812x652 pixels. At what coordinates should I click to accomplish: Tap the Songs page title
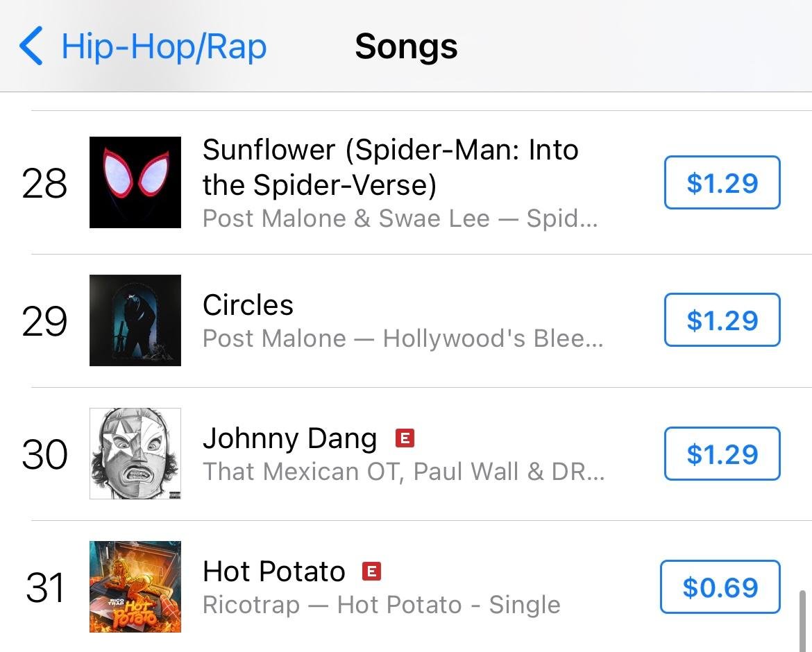406,47
